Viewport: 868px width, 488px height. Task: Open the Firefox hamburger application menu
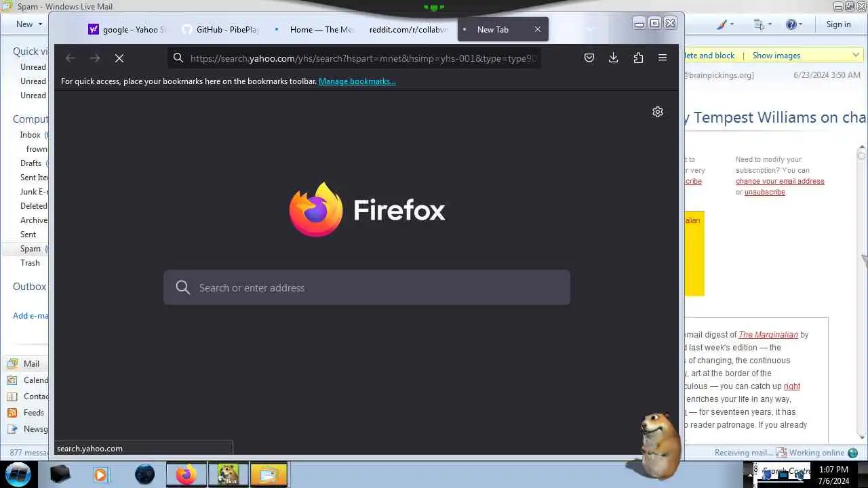pyautogui.click(x=663, y=58)
